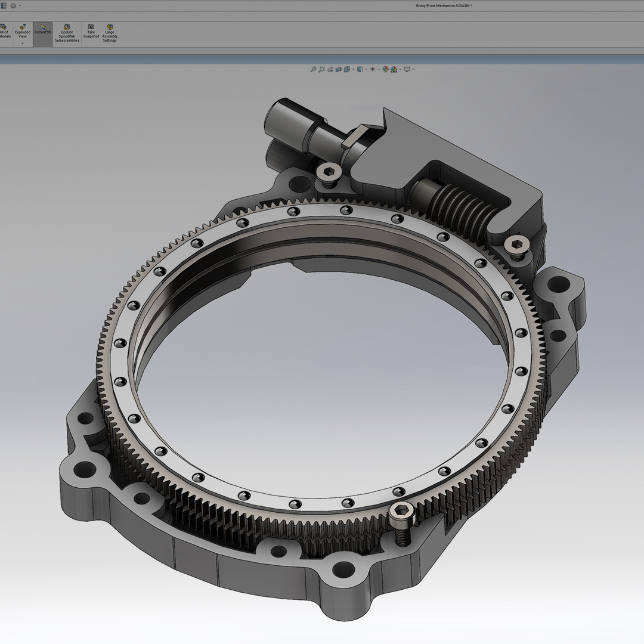Toggle the Instant3D mode button
The image size is (644, 644).
point(43,33)
